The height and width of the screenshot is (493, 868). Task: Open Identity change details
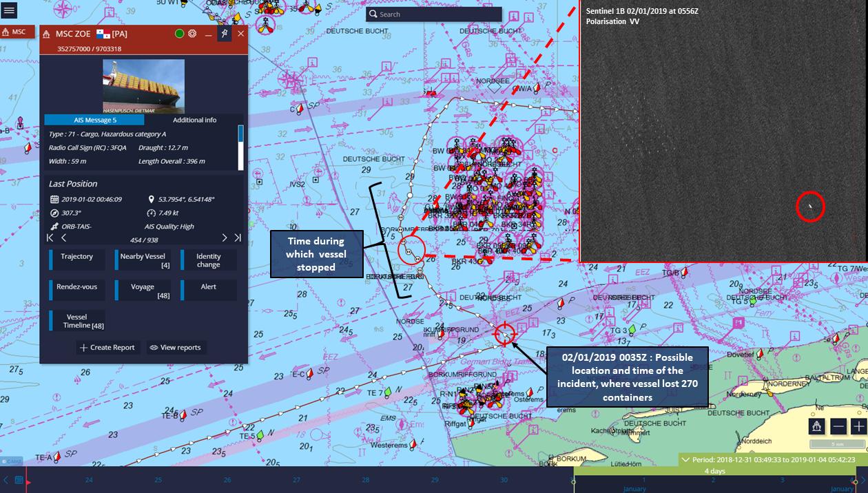[209, 260]
